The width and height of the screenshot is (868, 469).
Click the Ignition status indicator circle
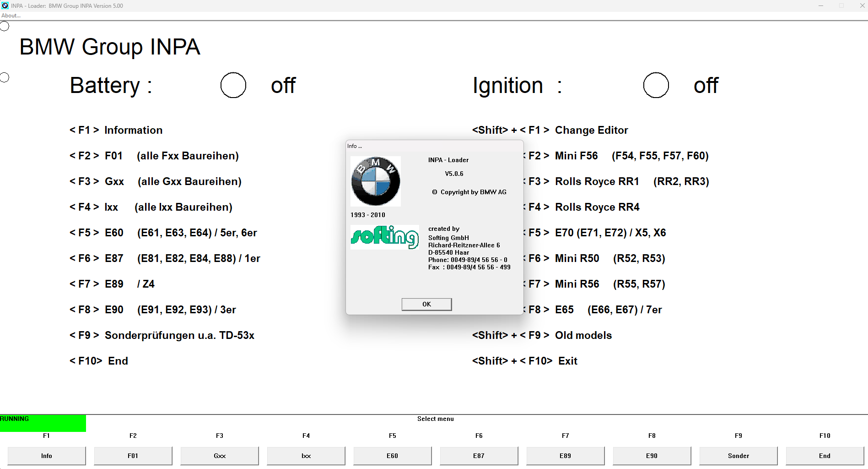tap(656, 85)
